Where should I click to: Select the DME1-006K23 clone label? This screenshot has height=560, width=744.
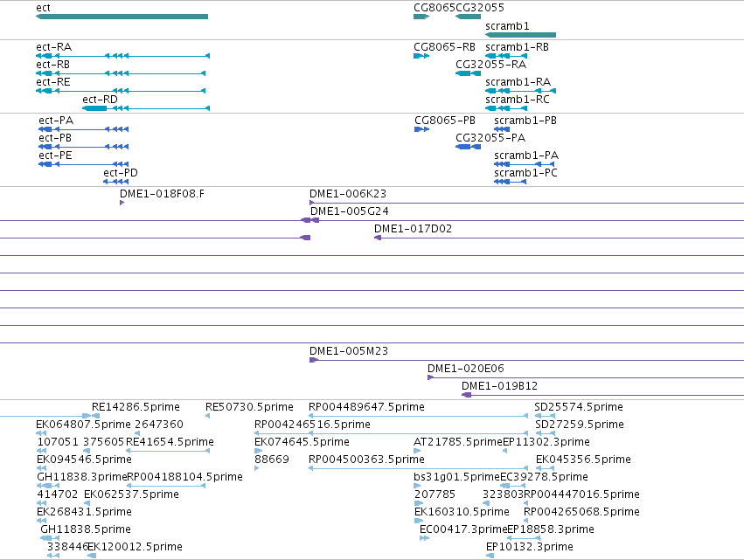348,194
